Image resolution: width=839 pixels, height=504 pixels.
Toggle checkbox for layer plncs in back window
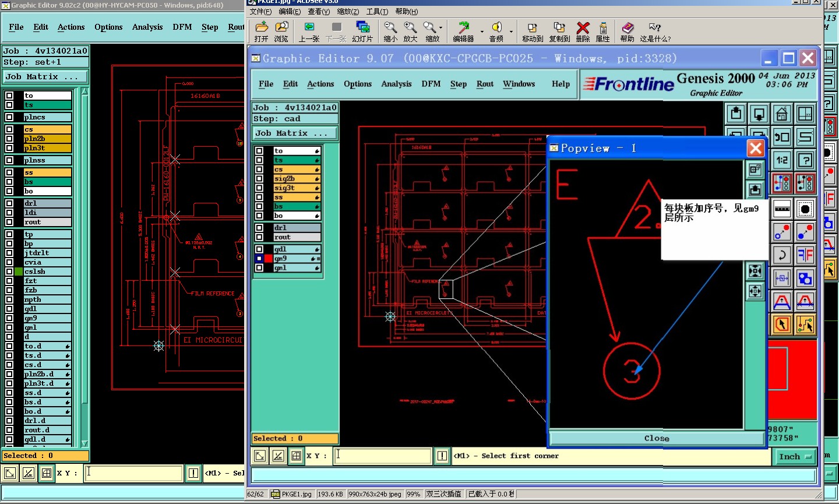pyautogui.click(x=9, y=117)
